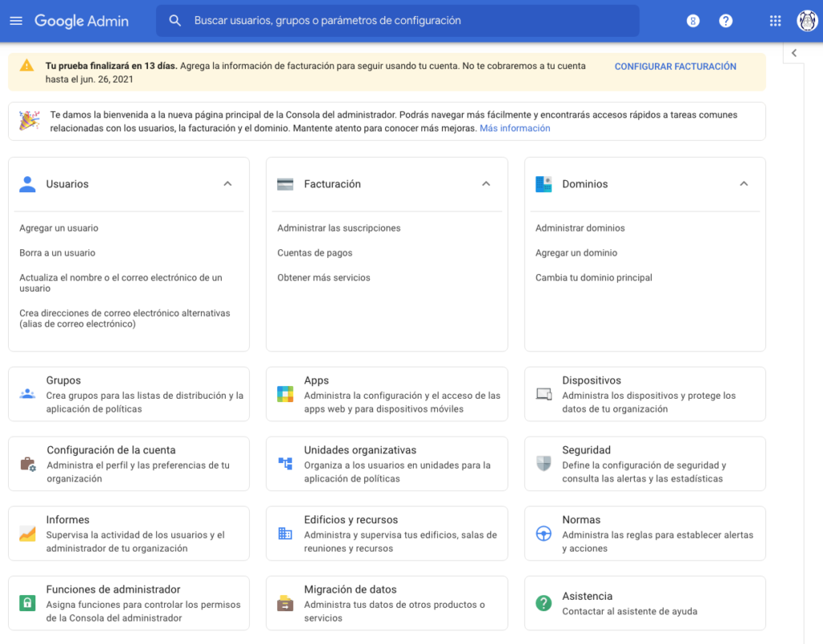This screenshot has width=823, height=644.
Task: Open the main hamburger menu
Action: [x=16, y=21]
